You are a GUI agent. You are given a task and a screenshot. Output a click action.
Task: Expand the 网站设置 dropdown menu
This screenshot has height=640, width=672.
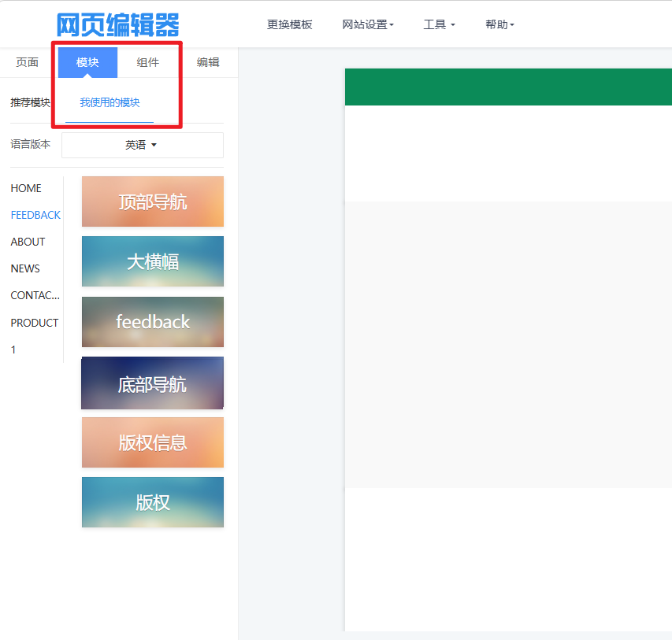pyautogui.click(x=367, y=24)
